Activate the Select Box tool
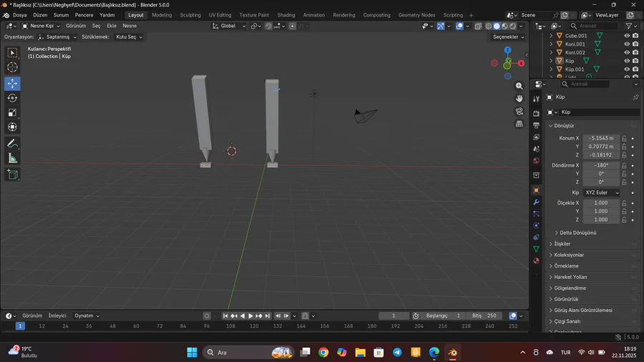 point(12,52)
